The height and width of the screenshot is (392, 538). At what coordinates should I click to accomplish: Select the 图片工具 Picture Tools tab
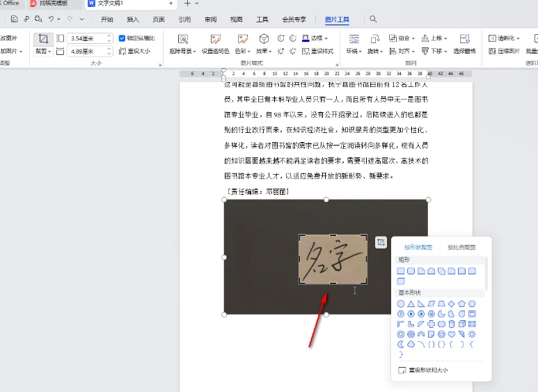coord(337,19)
